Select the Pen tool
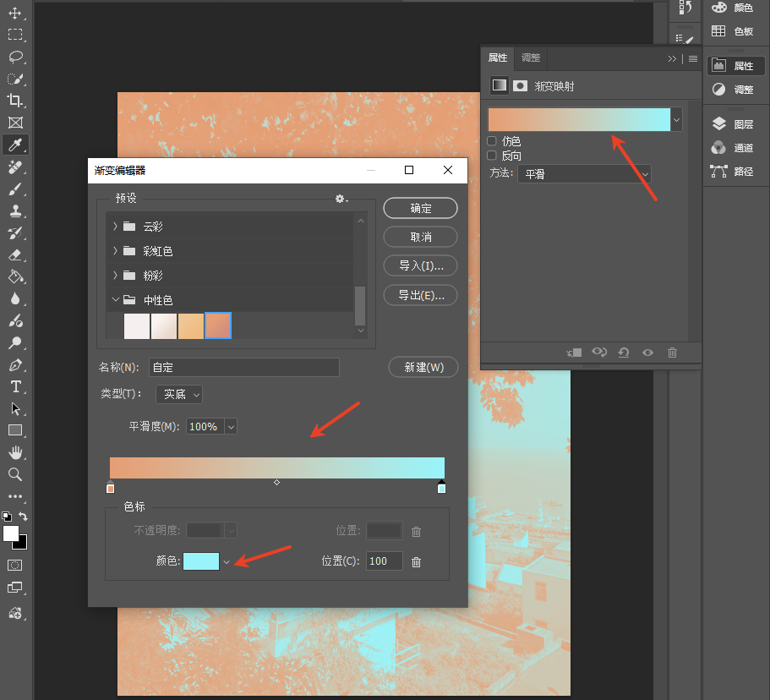The image size is (770, 700). click(15, 365)
